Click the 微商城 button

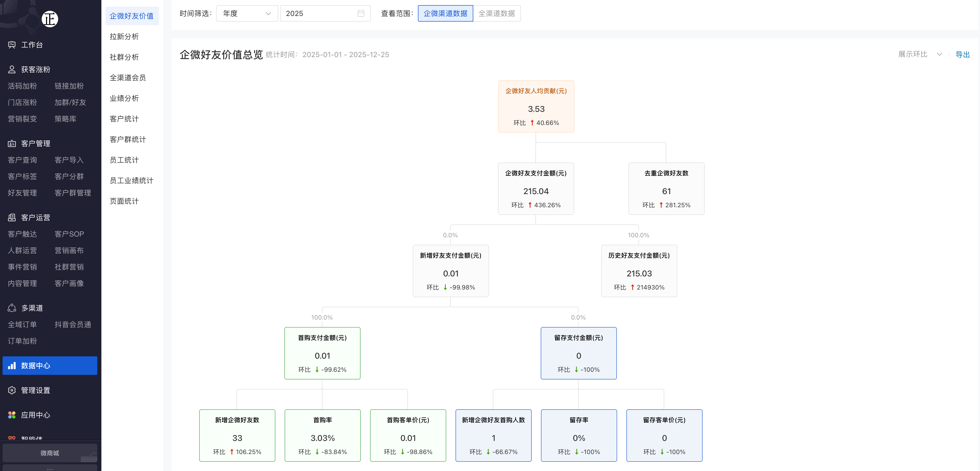coord(50,453)
